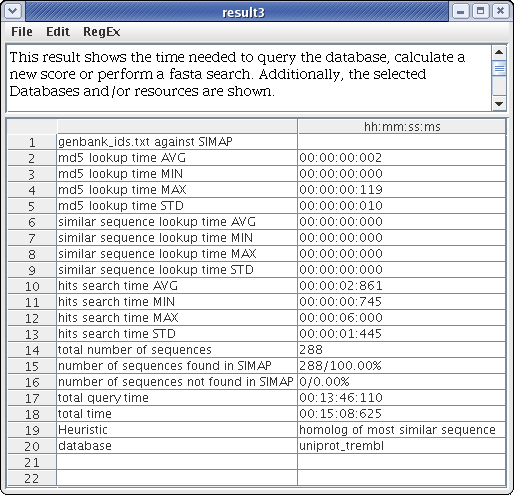Select the hh:mm:ss:ms column header
514x495 pixels.
(402, 127)
